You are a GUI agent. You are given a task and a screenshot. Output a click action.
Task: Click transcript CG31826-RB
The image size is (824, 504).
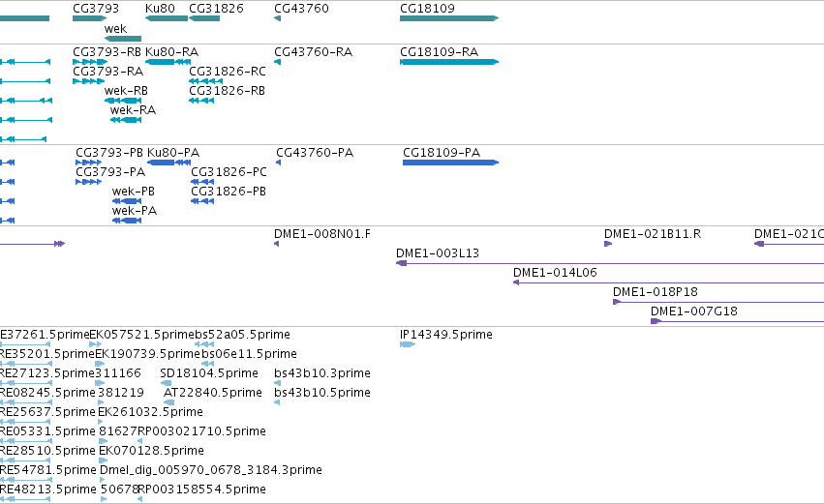227,91
